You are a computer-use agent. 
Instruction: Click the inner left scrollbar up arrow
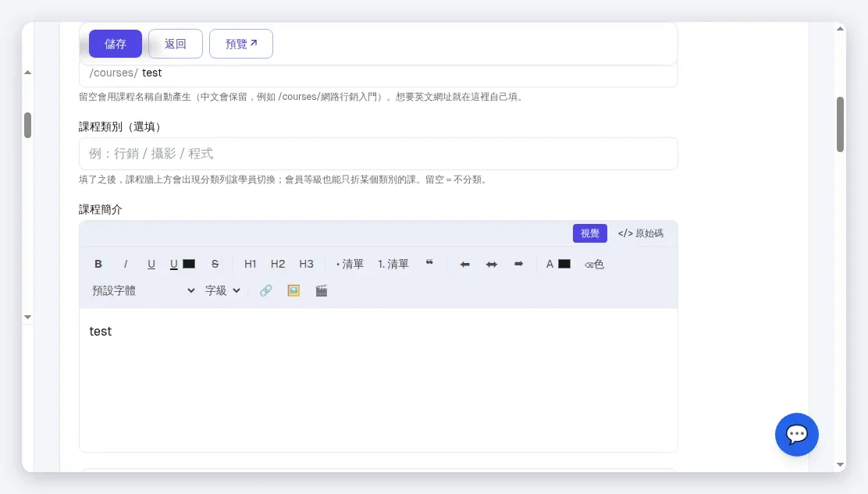pos(27,73)
